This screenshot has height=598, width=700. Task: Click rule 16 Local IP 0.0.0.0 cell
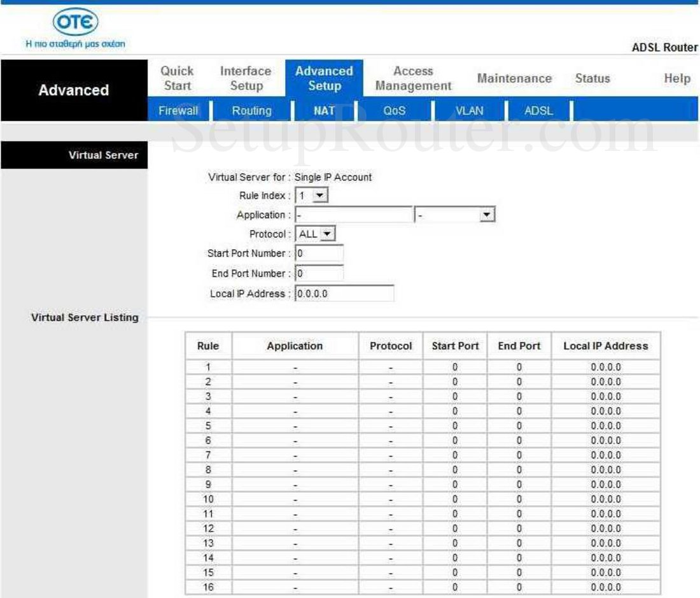605,587
